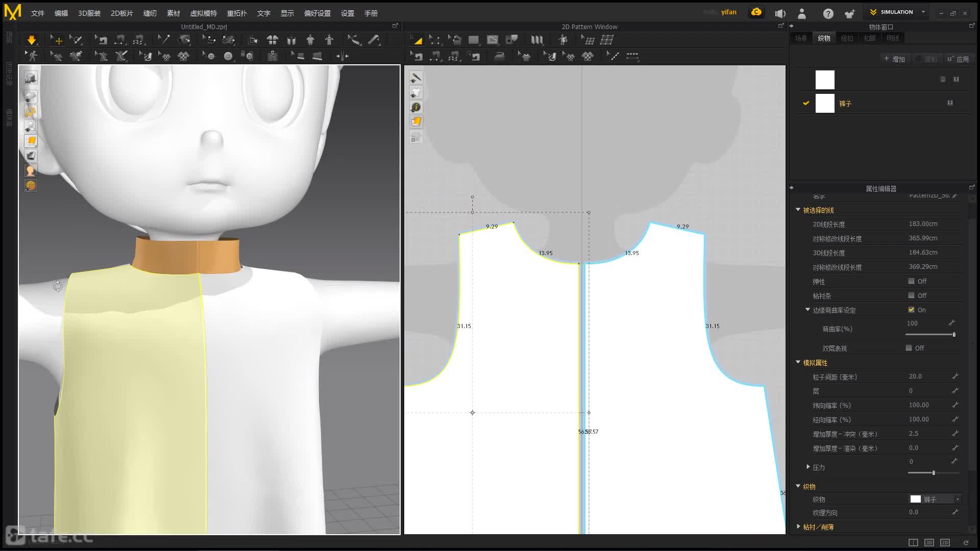
Task: Open the 偏好设置 menu
Action: click(317, 13)
